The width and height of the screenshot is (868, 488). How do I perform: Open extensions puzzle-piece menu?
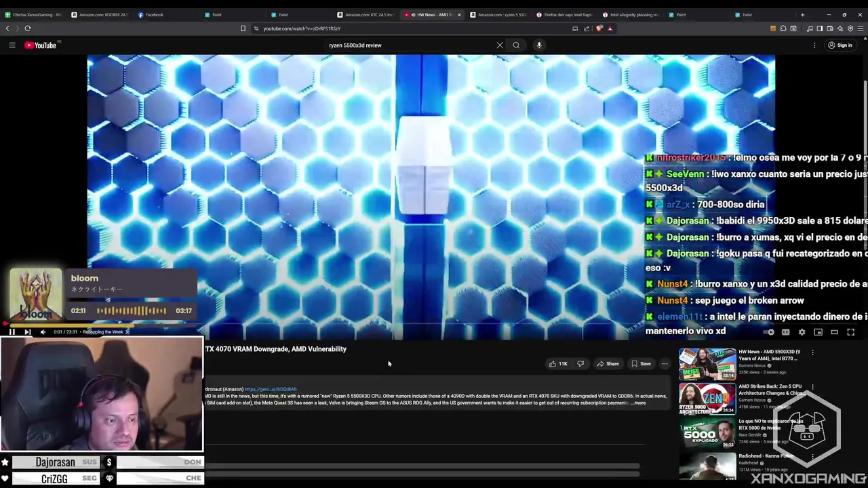pyautogui.click(x=783, y=28)
